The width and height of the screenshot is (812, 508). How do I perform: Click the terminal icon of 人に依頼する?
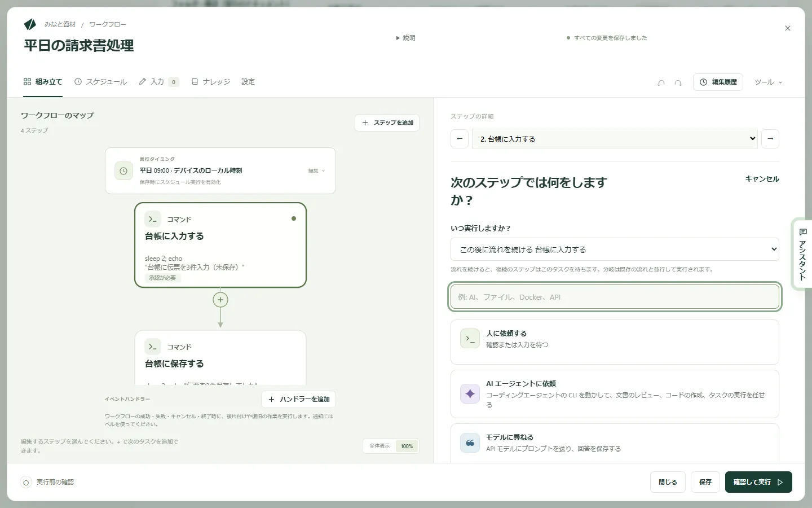[470, 338]
